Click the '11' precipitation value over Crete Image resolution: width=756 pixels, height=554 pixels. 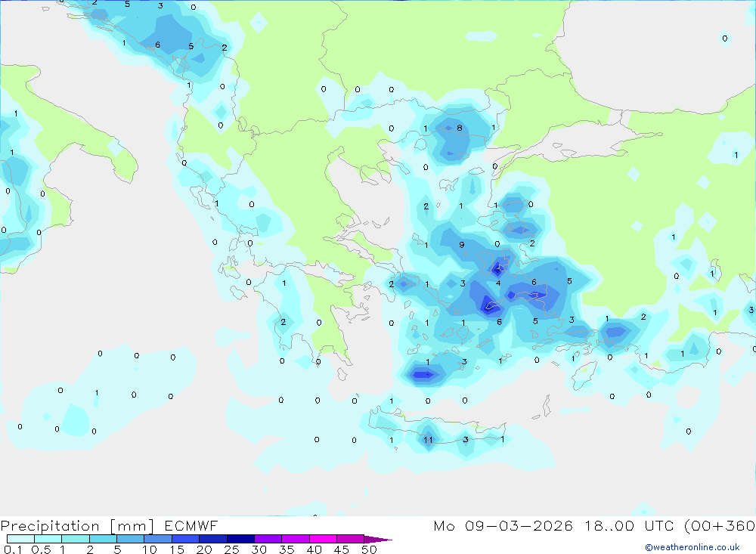pyautogui.click(x=428, y=440)
